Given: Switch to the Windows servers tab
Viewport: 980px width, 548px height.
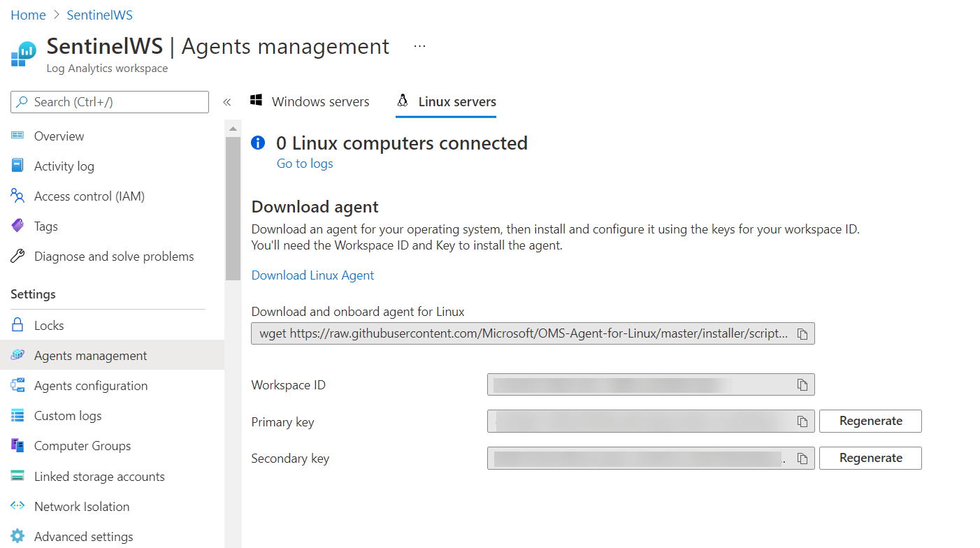Looking at the screenshot, I should (310, 101).
